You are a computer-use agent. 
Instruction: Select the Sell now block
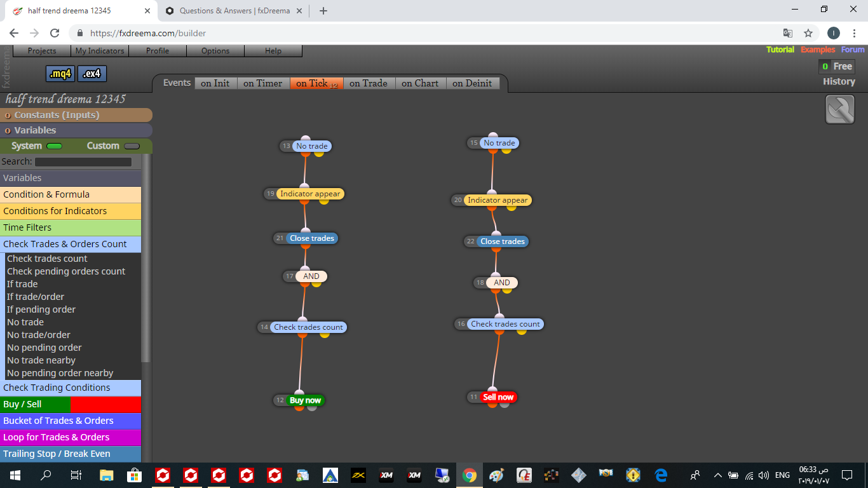pos(498,397)
